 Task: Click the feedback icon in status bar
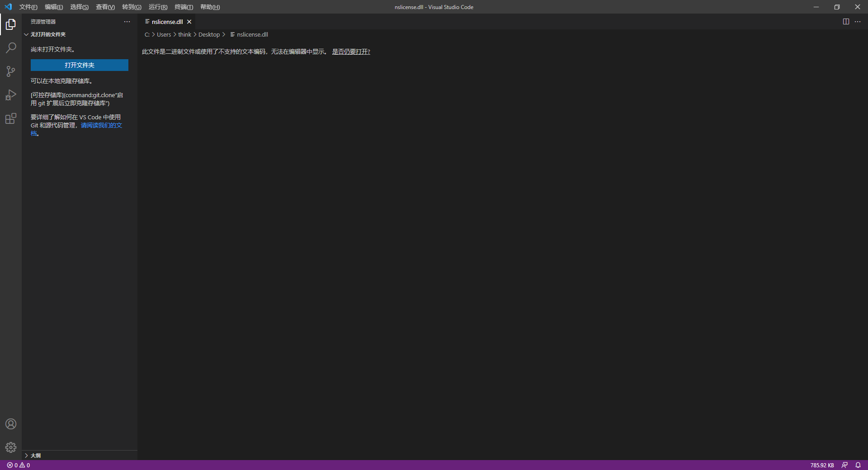844,465
